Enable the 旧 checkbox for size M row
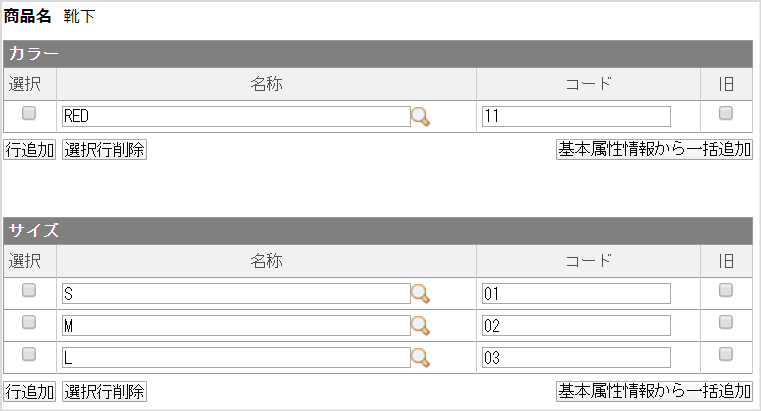 [x=726, y=322]
